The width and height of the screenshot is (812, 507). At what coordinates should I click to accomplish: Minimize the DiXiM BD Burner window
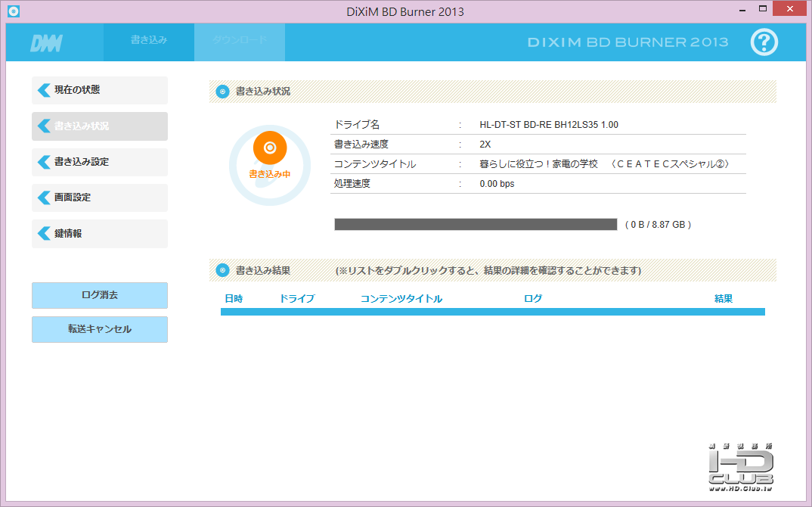pos(742,9)
